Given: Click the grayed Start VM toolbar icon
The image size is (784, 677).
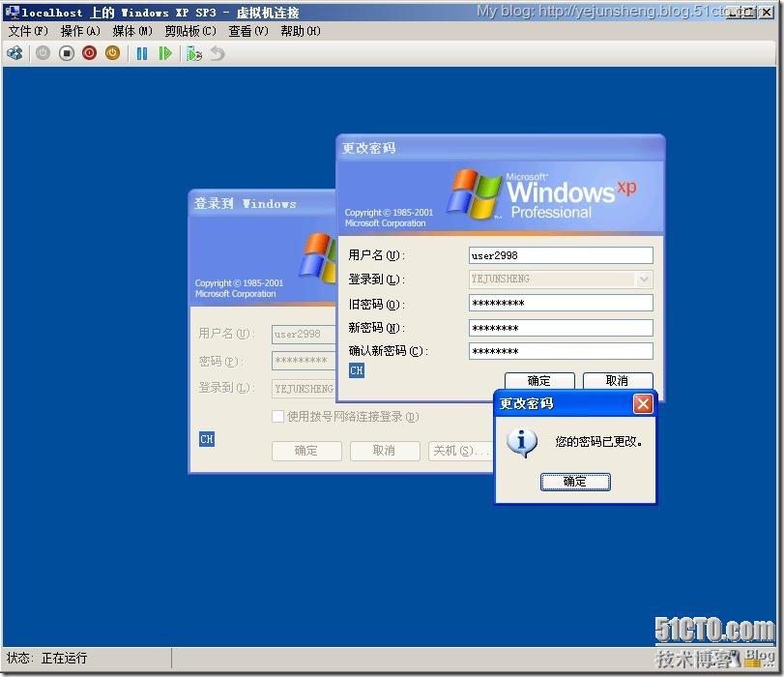Looking at the screenshot, I should [x=43, y=53].
